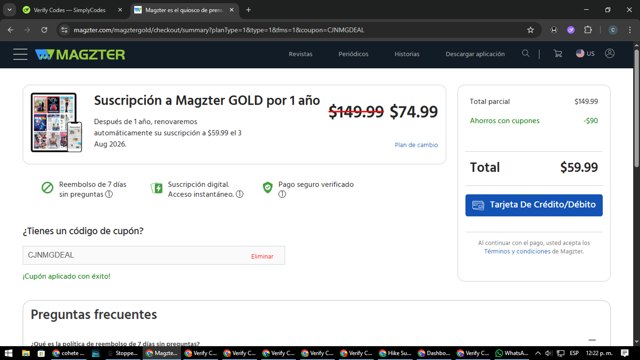Open the shopping cart icon

(x=558, y=53)
